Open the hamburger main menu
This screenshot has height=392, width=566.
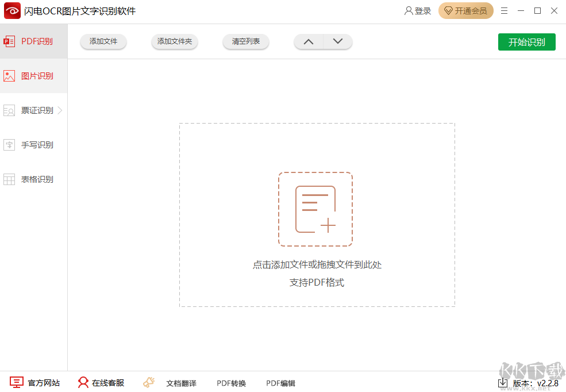504,11
